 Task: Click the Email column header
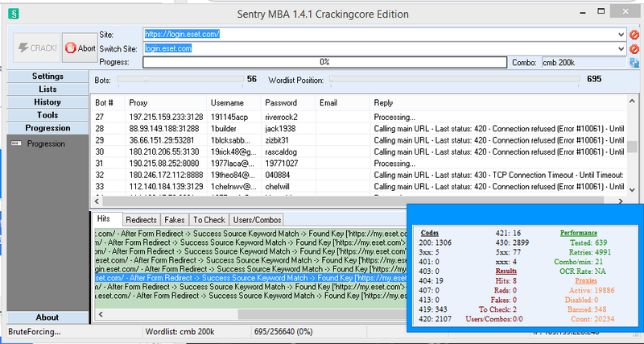point(343,103)
